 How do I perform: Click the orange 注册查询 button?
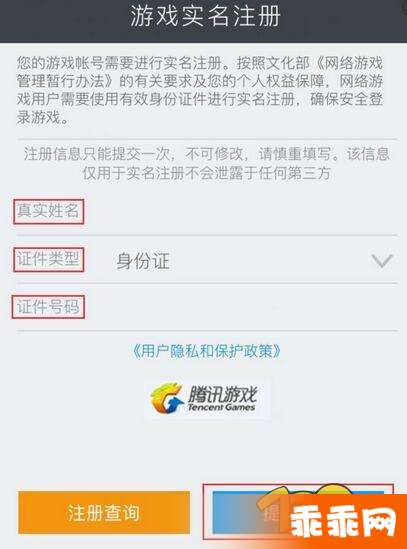(x=104, y=513)
